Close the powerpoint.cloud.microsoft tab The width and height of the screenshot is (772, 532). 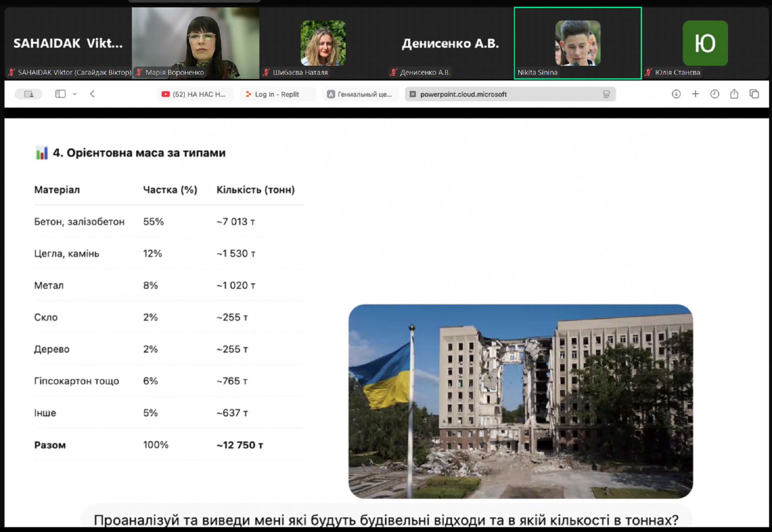tap(413, 94)
